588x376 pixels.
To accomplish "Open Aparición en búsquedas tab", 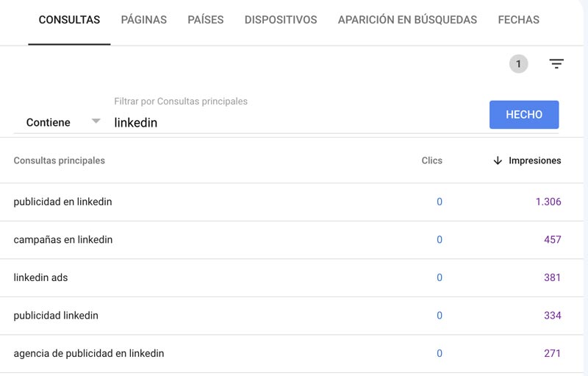I will (x=408, y=20).
